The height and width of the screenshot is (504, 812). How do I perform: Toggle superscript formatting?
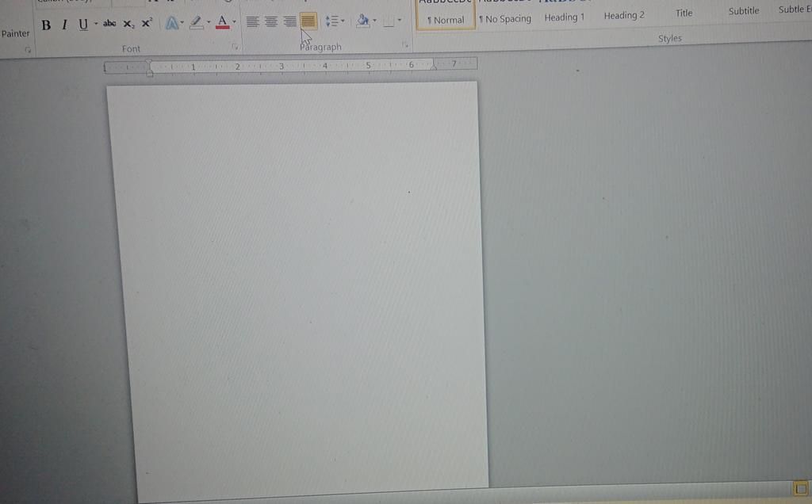click(147, 23)
